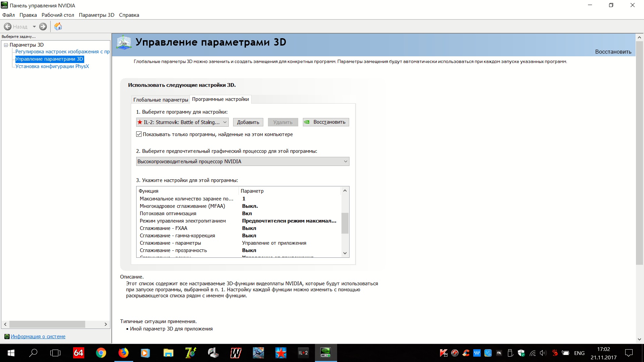
Task: Open the Home page icon in toolbar
Action: [58, 26]
